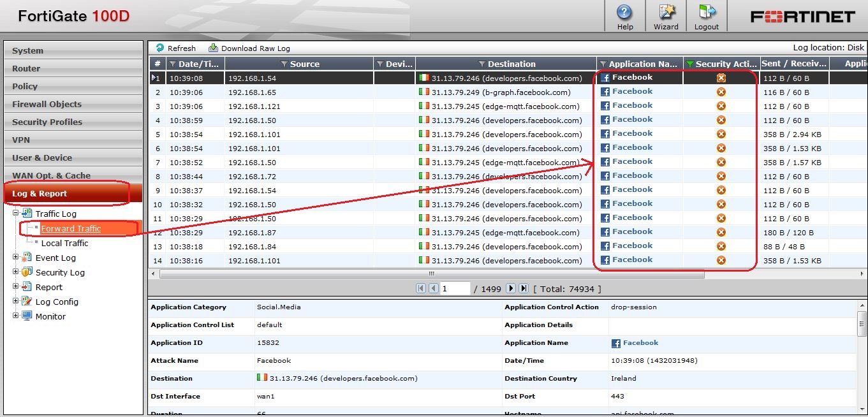Click the Facebook link in Application Name details
The width and height of the screenshot is (868, 417).
pyautogui.click(x=640, y=342)
